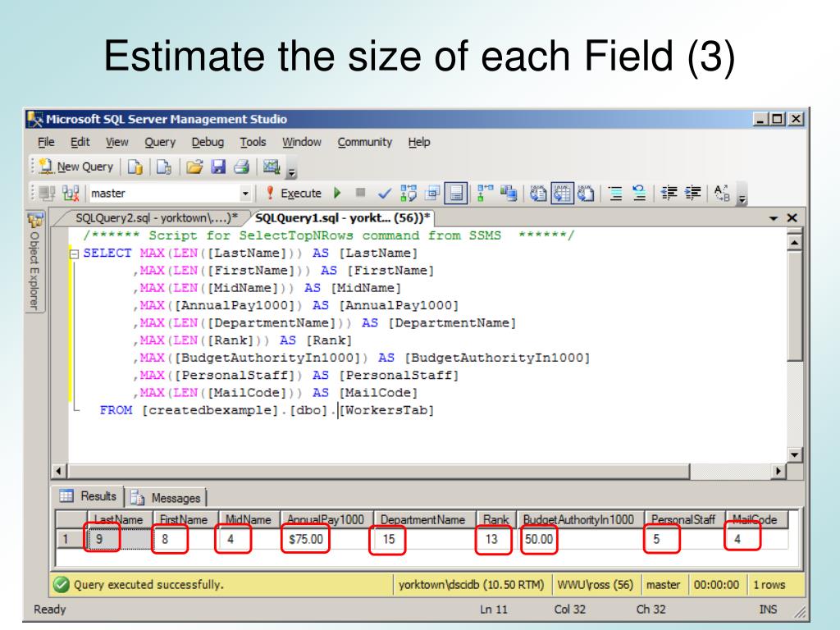This screenshot has height=630, width=840.
Task: Switch output to Results to Text
Action: [538, 193]
